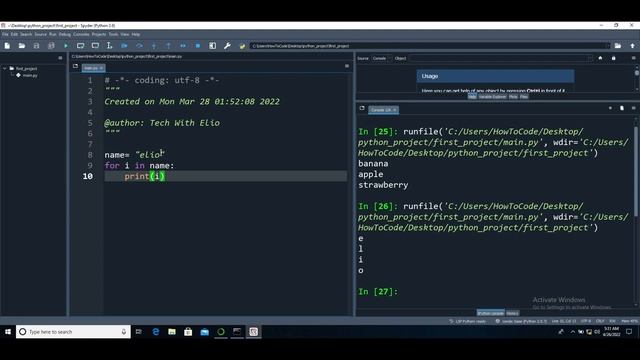The height and width of the screenshot is (360, 640).
Task: Open the File menu
Action: click(x=5, y=34)
